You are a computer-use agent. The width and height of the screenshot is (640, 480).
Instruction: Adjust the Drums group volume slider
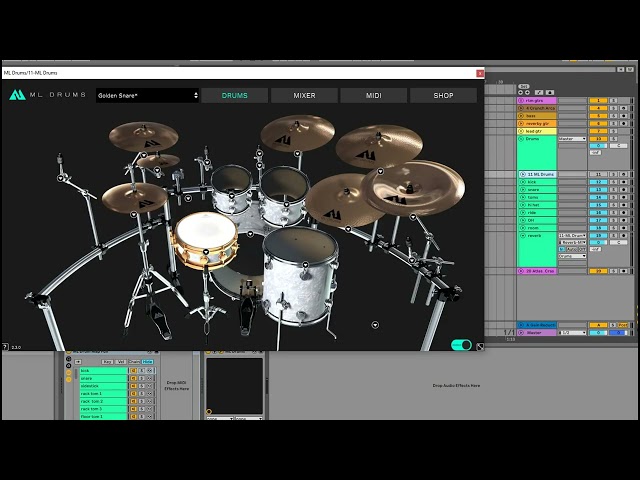coord(598,146)
